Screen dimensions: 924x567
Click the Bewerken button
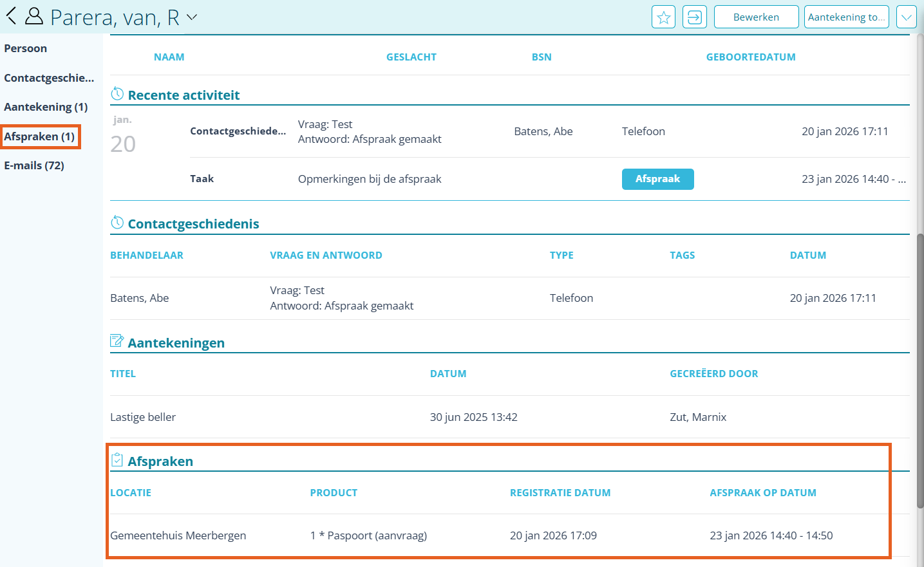pyautogui.click(x=756, y=17)
